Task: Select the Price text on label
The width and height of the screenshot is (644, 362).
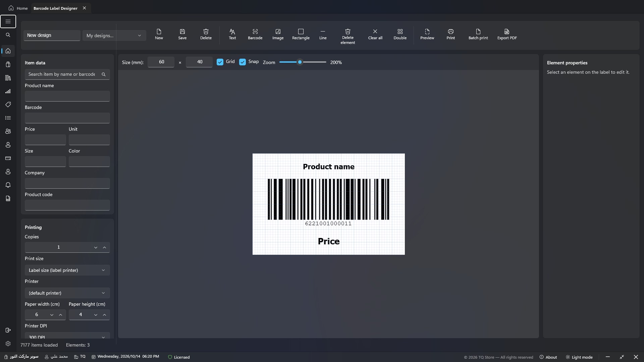Action: 328,241
